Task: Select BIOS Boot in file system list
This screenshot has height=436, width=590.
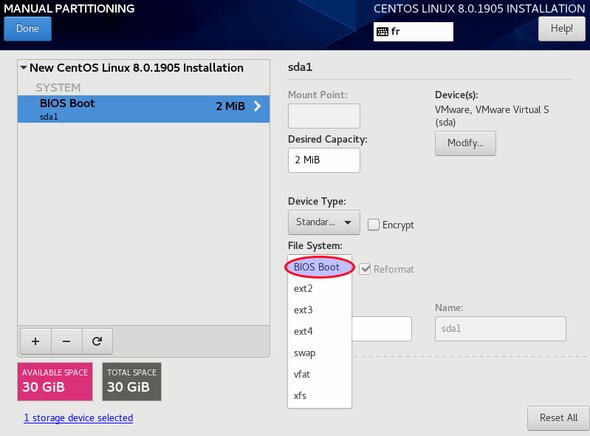Action: pos(319,267)
